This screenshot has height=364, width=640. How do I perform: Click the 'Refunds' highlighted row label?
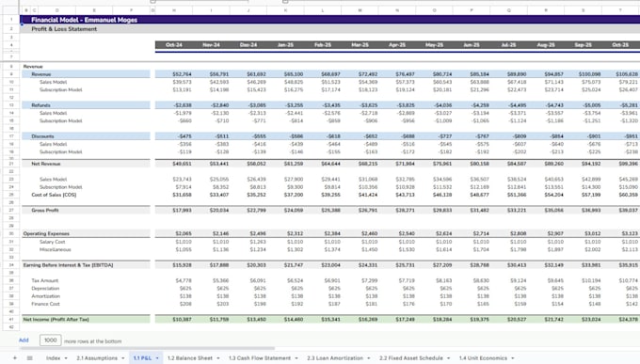point(40,105)
